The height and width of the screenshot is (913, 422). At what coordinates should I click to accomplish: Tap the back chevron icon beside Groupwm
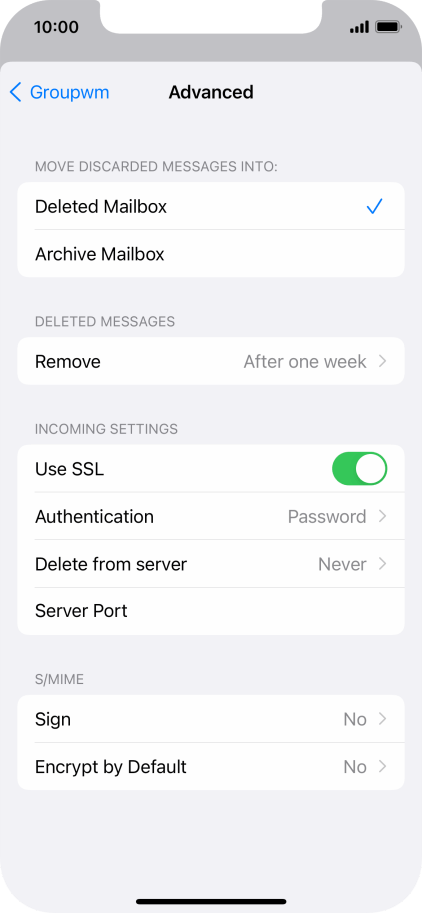[x=16, y=92]
